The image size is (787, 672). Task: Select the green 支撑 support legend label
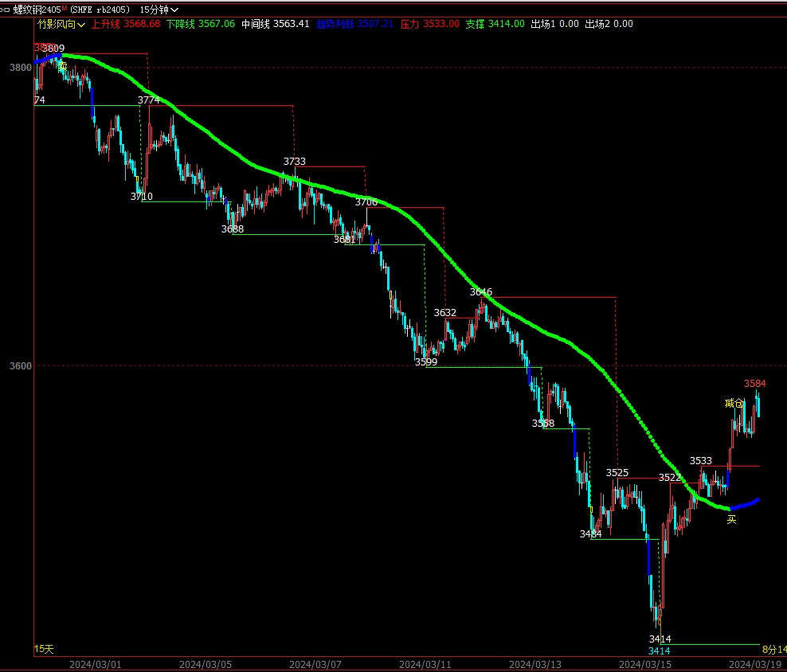(x=475, y=24)
